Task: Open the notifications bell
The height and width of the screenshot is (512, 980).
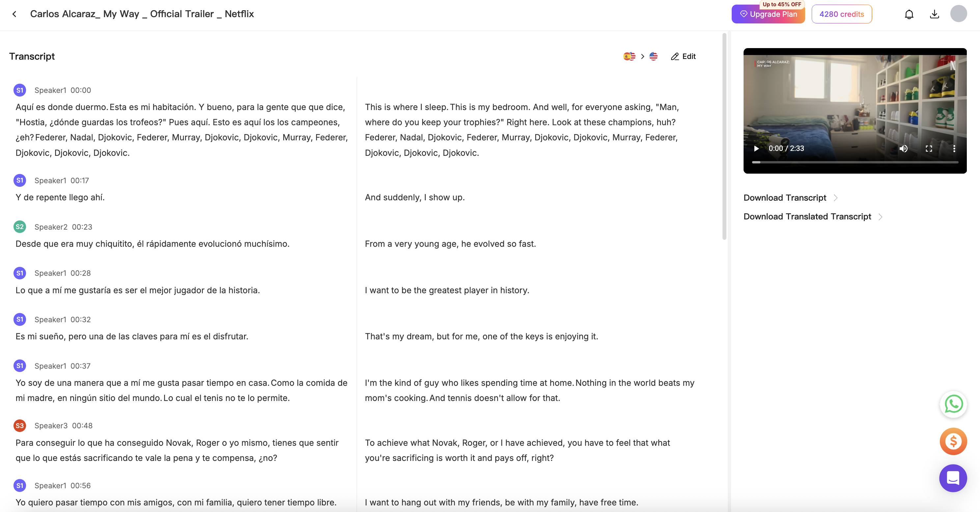Action: [909, 14]
